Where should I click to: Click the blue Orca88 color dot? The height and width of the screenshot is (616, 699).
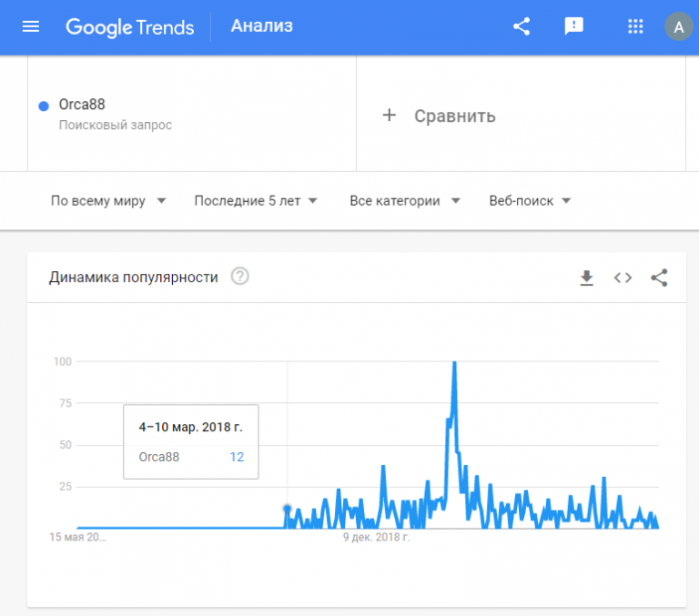coord(44,106)
